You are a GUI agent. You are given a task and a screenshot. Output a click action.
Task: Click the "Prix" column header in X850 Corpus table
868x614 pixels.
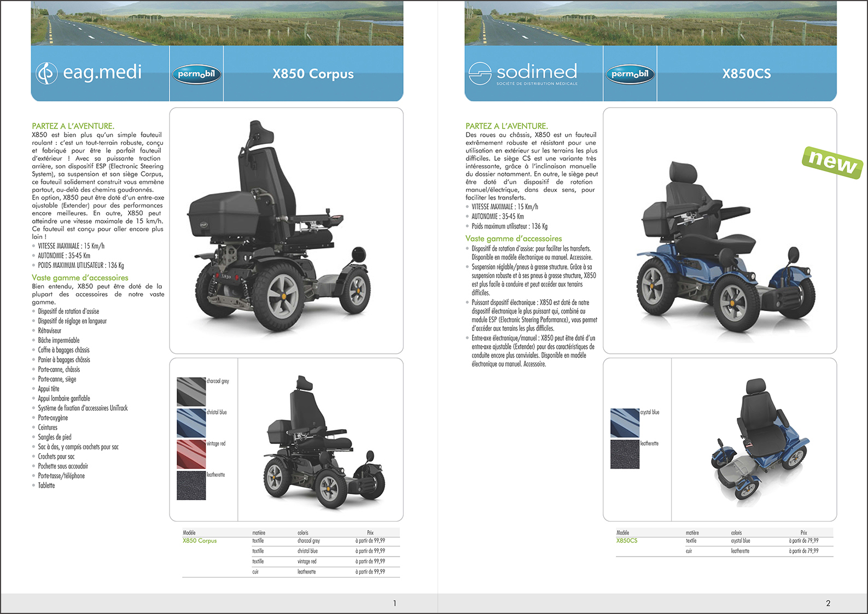[x=370, y=533]
